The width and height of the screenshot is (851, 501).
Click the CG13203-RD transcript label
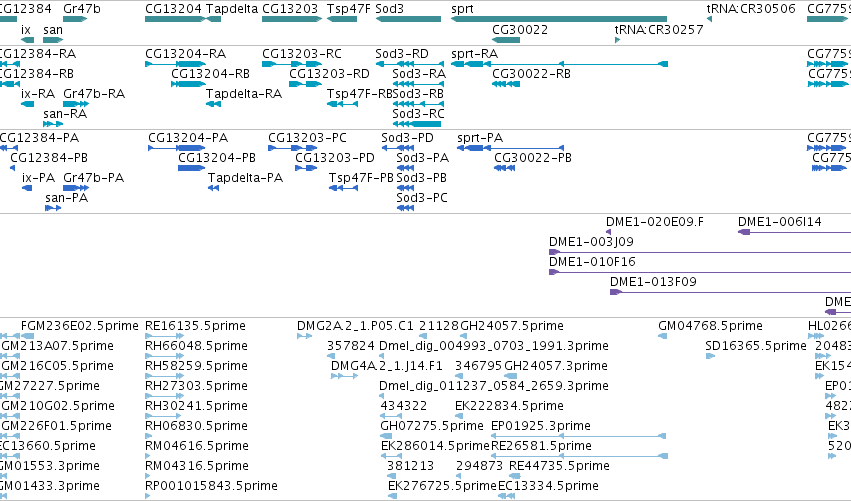[329, 74]
